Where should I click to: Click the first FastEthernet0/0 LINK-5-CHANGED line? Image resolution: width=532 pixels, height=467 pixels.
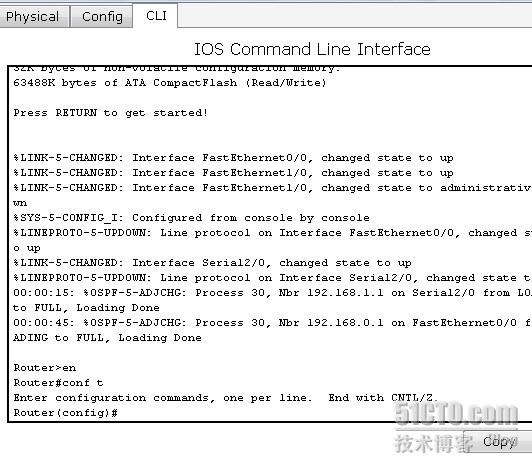(x=233, y=158)
